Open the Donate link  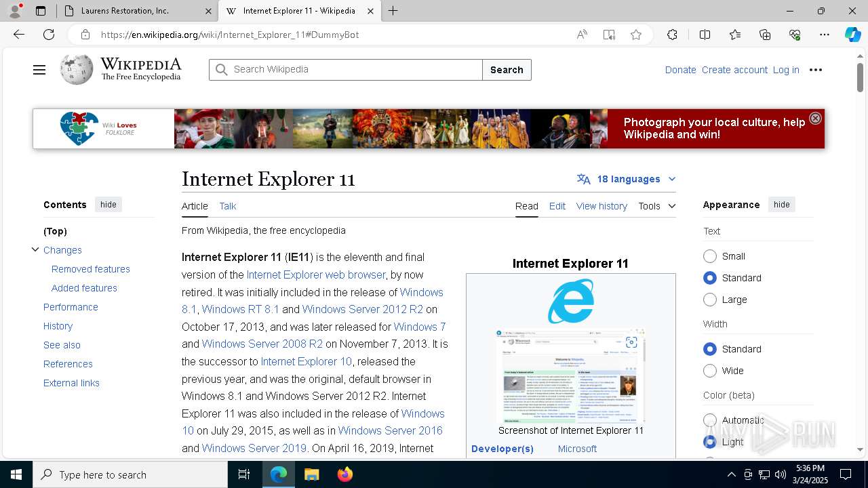680,70
